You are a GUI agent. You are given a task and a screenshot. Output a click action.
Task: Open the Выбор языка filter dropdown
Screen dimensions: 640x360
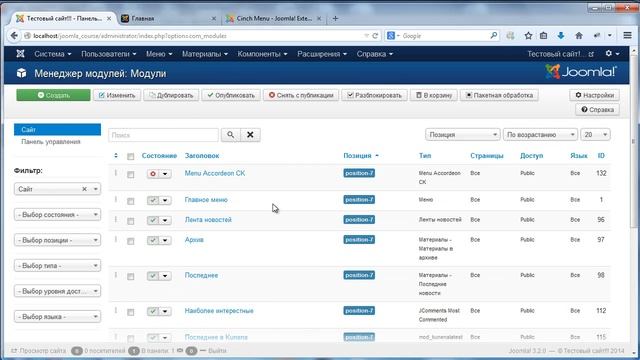pyautogui.click(x=57, y=317)
